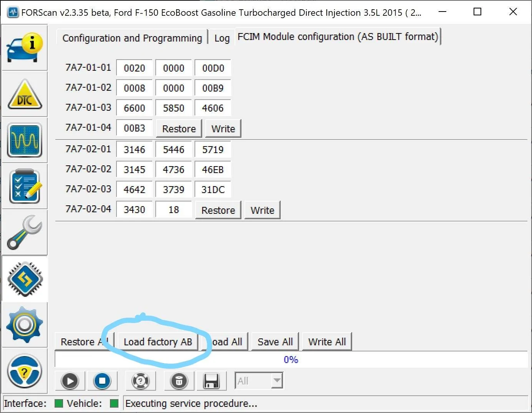Click Write in the 7A7-01-04 row

223,128
